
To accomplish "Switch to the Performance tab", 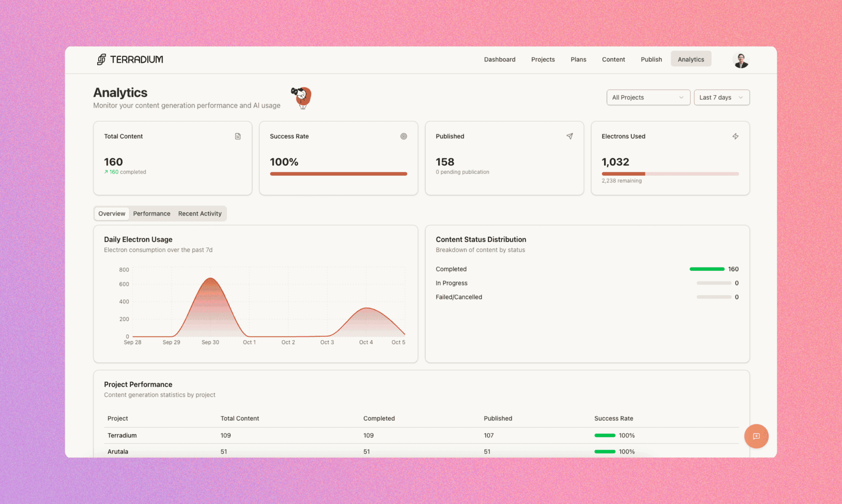I will pyautogui.click(x=152, y=213).
